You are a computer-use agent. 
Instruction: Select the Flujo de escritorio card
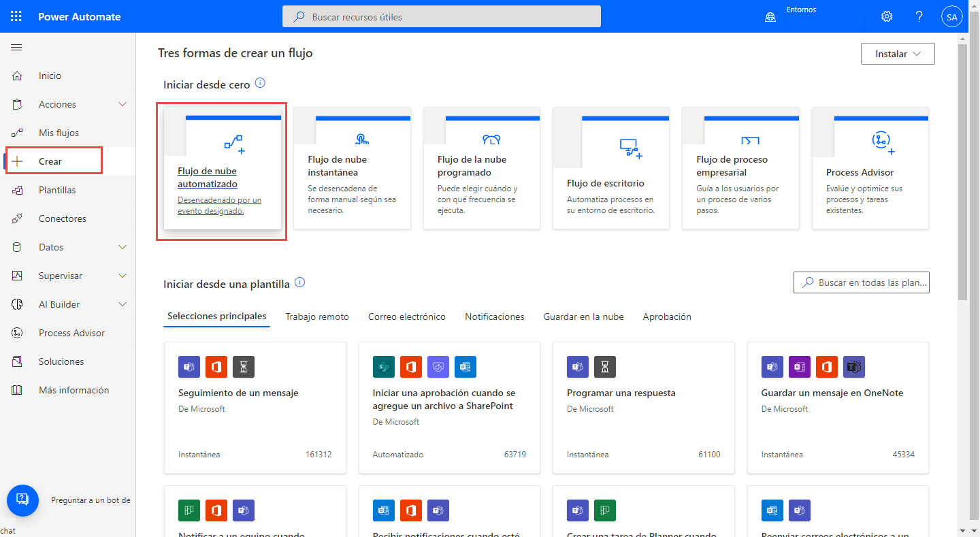click(x=611, y=168)
